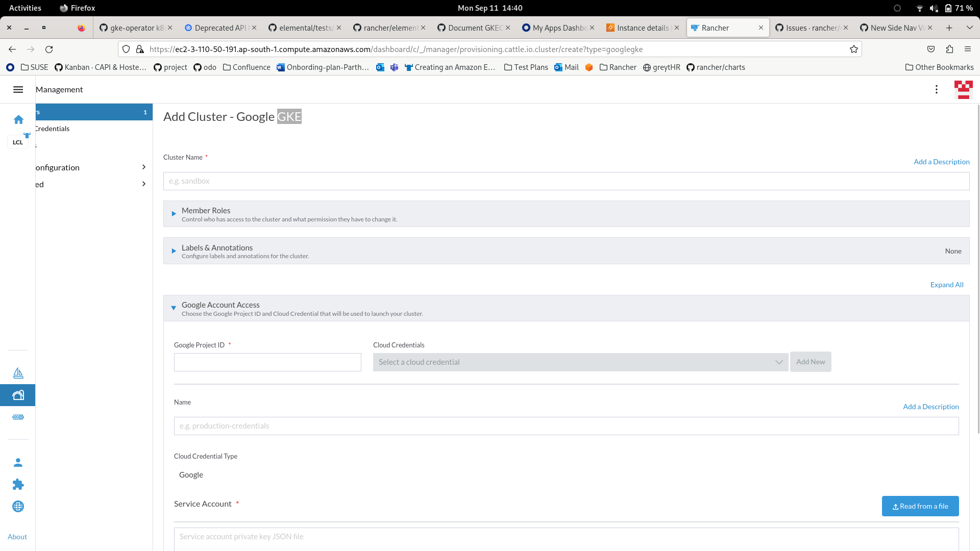This screenshot has width=980, height=551.
Task: Open Users & Authentication with the person icon
Action: [x=18, y=462]
